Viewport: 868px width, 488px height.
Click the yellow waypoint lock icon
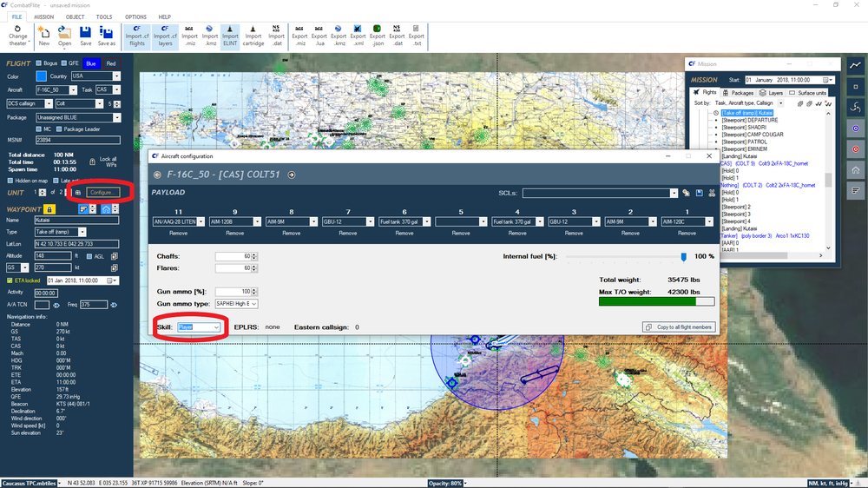pos(49,209)
